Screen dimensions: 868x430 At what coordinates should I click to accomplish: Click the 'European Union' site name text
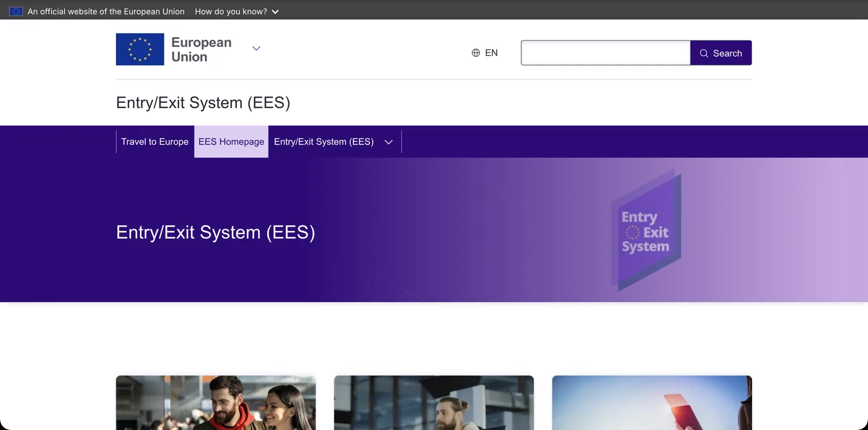[201, 50]
